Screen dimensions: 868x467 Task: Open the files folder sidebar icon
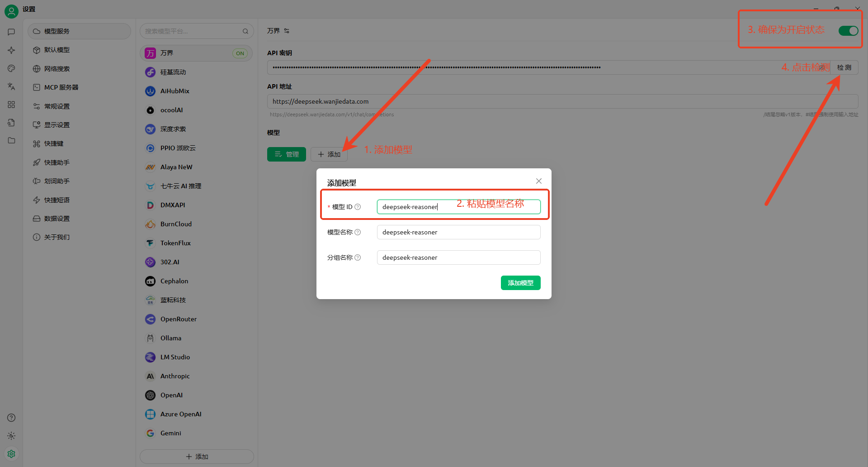point(11,140)
